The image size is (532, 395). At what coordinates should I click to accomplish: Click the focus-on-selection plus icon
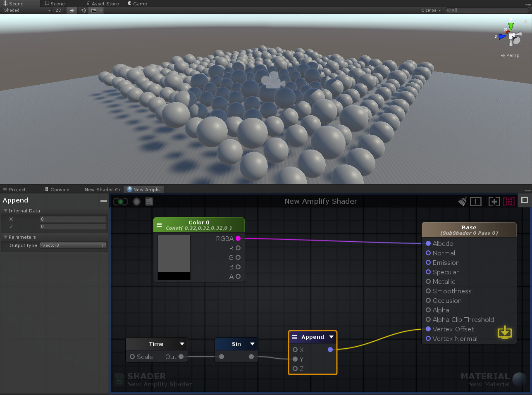pos(494,202)
